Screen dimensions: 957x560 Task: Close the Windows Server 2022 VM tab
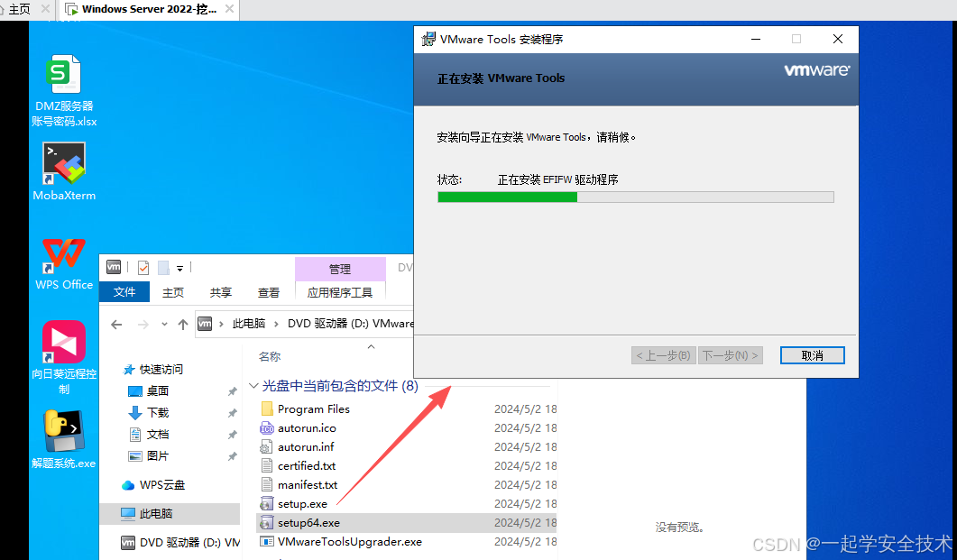229,9
